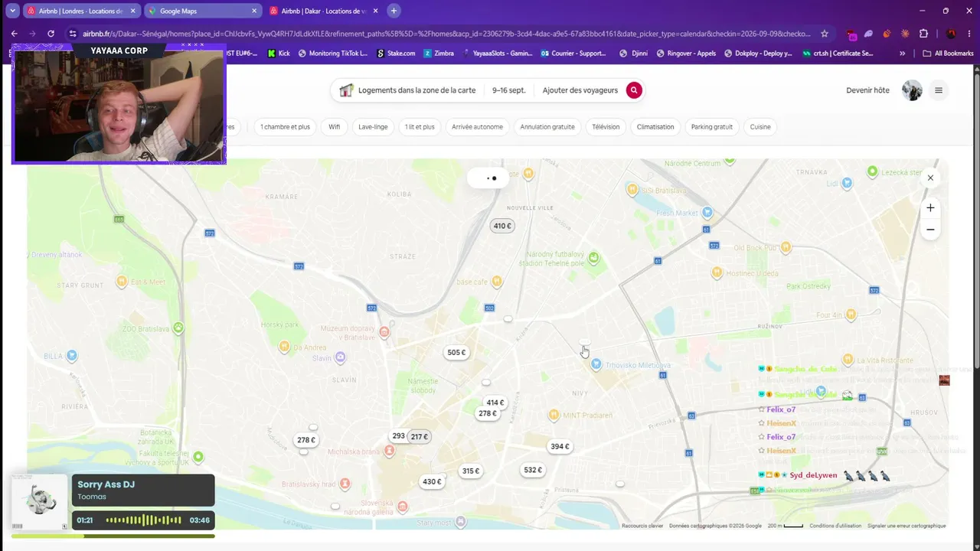Show more bookmarks with the chevron
980x551 pixels.
click(903, 54)
